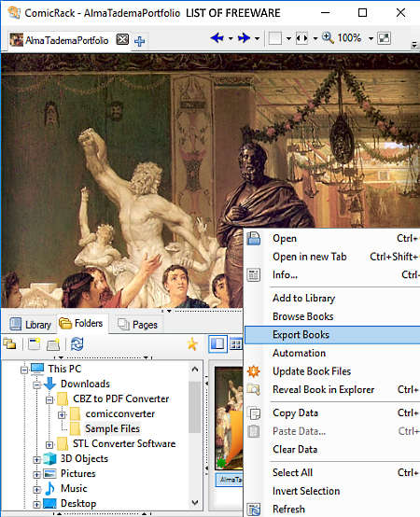Open the next page arrow dropdown
Screen dimensions: 420x517
click(257, 39)
